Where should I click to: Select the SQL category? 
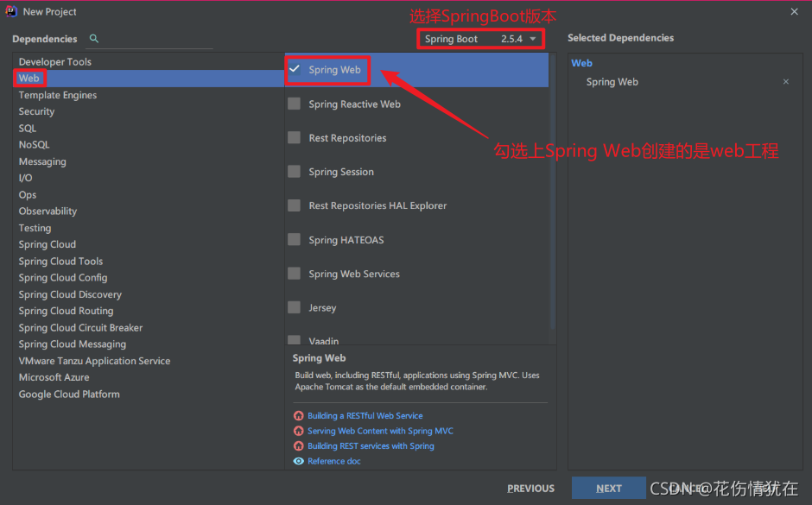28,128
